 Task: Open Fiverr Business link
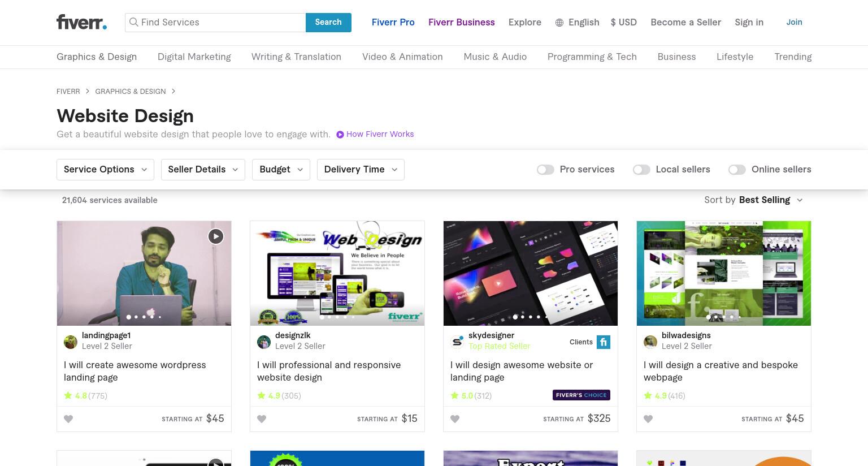pos(462,22)
